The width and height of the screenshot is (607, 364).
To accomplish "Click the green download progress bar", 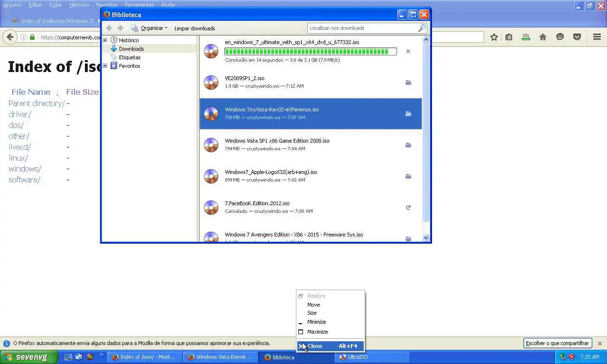I will tap(311, 51).
